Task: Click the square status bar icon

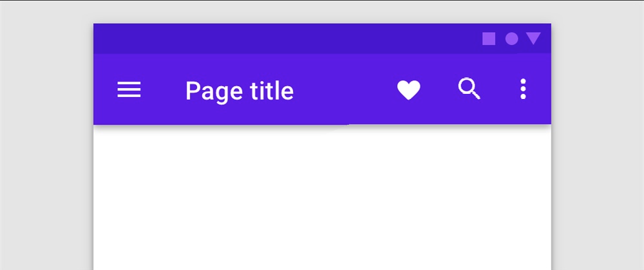Action: [x=489, y=39]
